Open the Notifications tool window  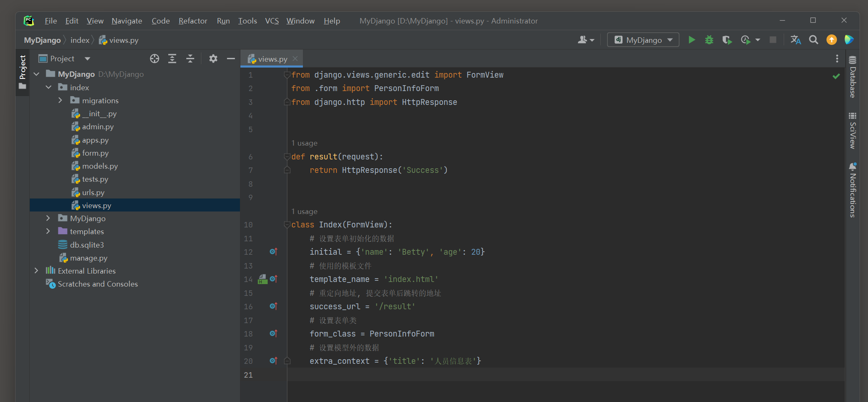(x=852, y=190)
